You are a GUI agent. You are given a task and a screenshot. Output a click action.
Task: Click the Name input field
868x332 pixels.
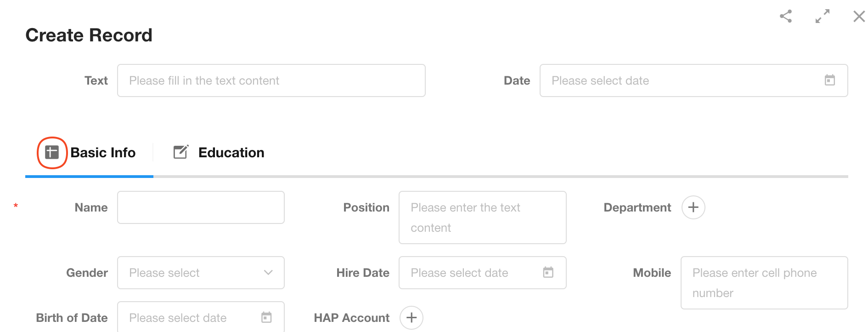[201, 207]
